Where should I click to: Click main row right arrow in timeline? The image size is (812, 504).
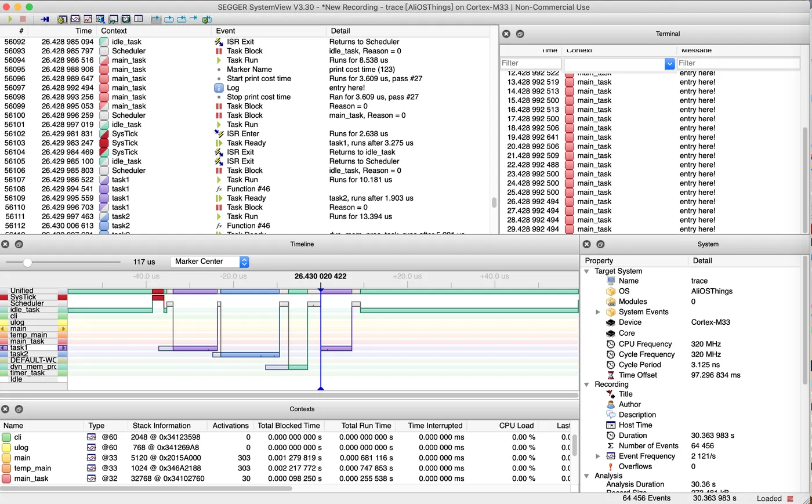pyautogui.click(x=63, y=329)
